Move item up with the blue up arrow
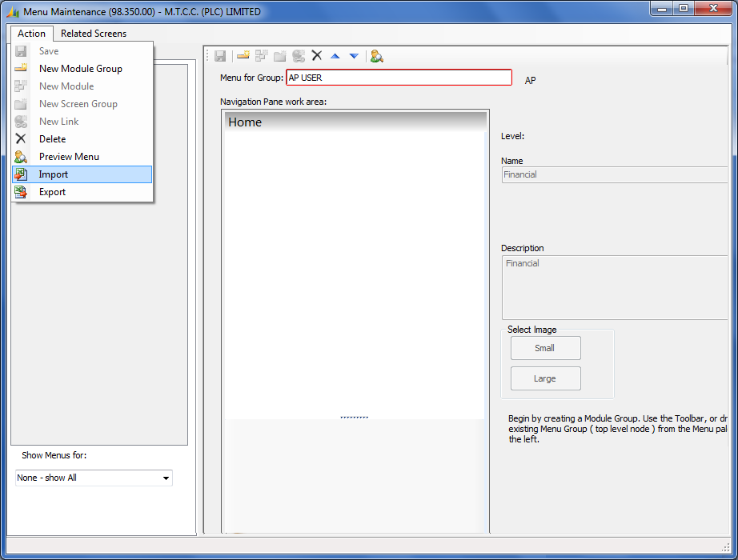Screen dimensions: 738x560 click(335, 56)
